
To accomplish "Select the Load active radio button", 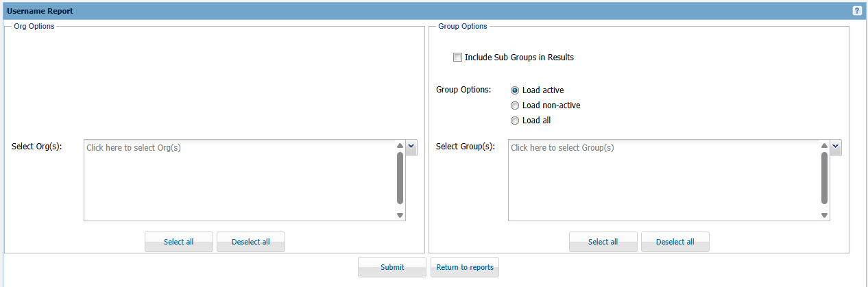I will click(515, 90).
